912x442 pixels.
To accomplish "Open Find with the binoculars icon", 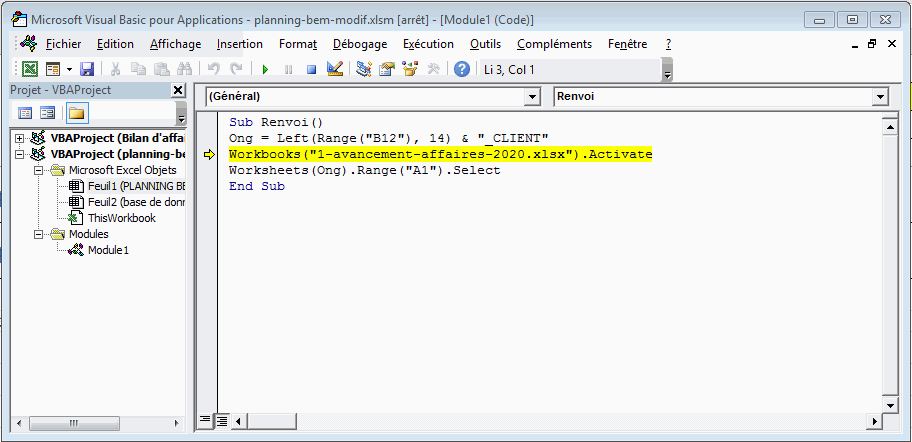I will click(x=184, y=69).
